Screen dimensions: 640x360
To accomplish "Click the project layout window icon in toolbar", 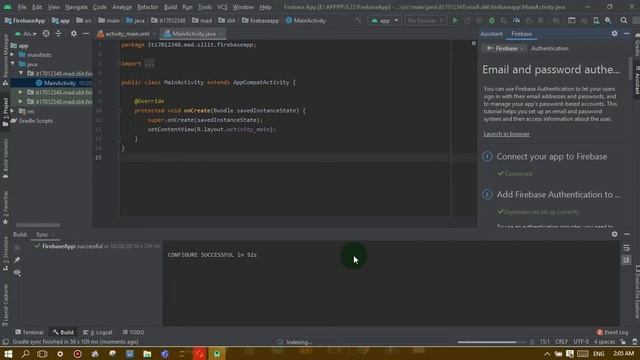I will click(x=571, y=20).
